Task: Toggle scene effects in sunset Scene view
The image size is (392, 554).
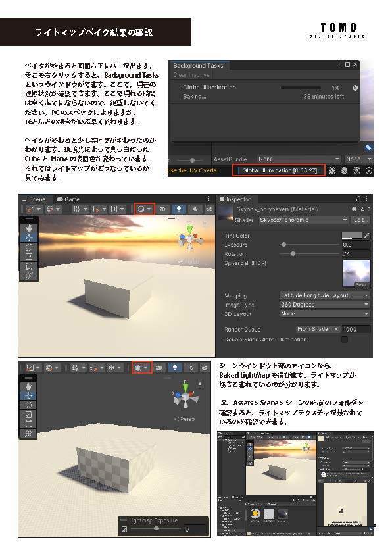Action: [208, 209]
